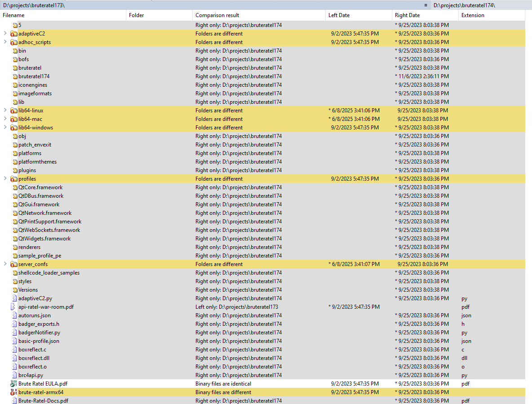This screenshot has height=404, width=532.
Task: Click the obj folder icon
Action: tap(15, 136)
